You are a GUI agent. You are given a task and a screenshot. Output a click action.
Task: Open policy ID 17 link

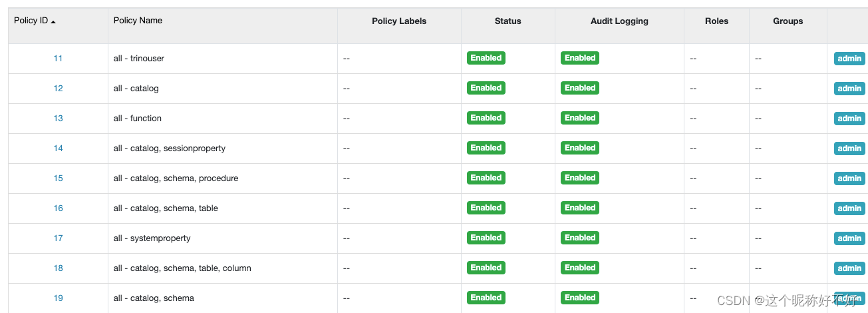(x=58, y=238)
